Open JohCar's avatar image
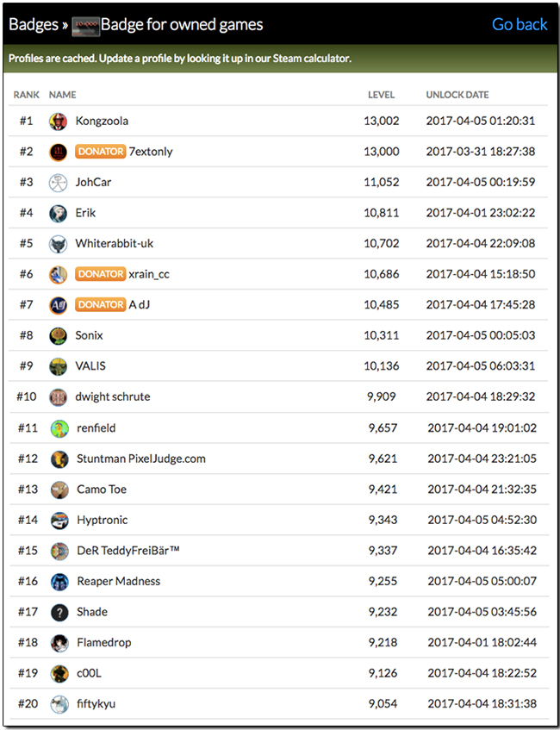The image size is (560, 730). 58,183
